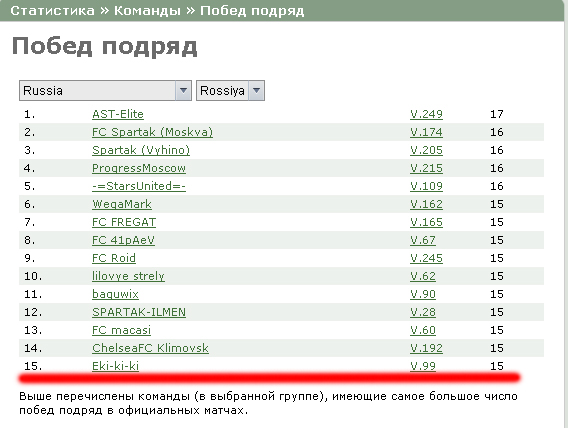Visit the ProgressMoscow team link
The image size is (568, 428).
coord(139,168)
